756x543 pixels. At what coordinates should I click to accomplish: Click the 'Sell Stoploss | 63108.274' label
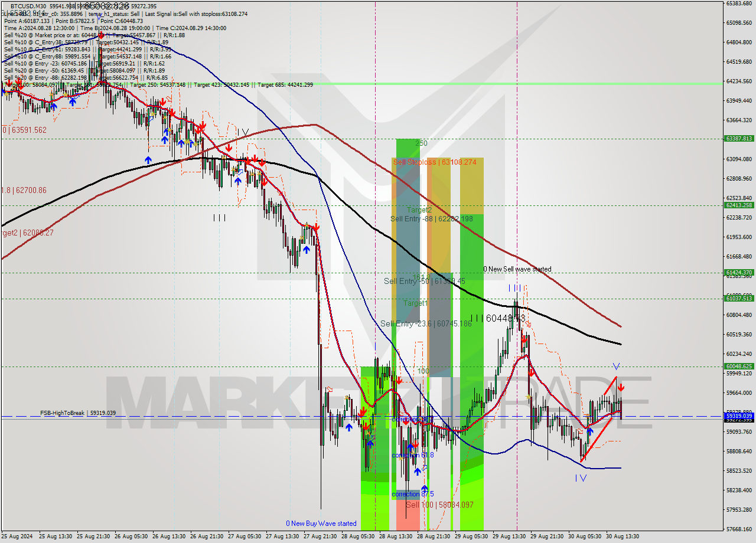[435, 162]
